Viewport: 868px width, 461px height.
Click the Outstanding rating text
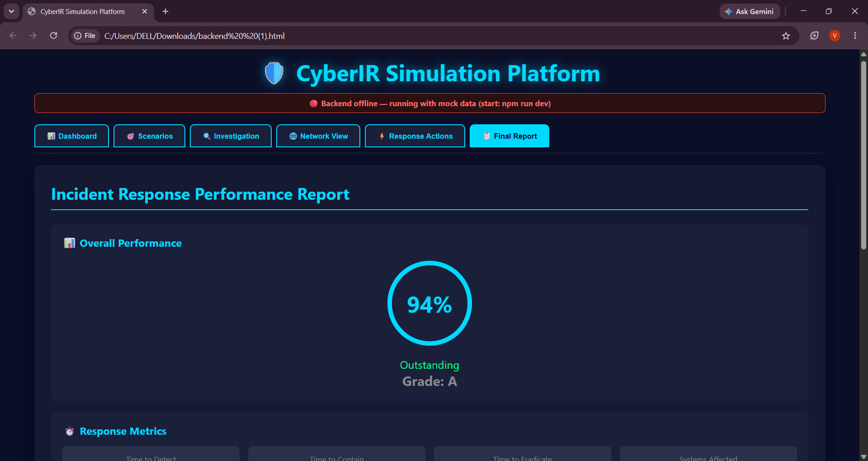429,365
